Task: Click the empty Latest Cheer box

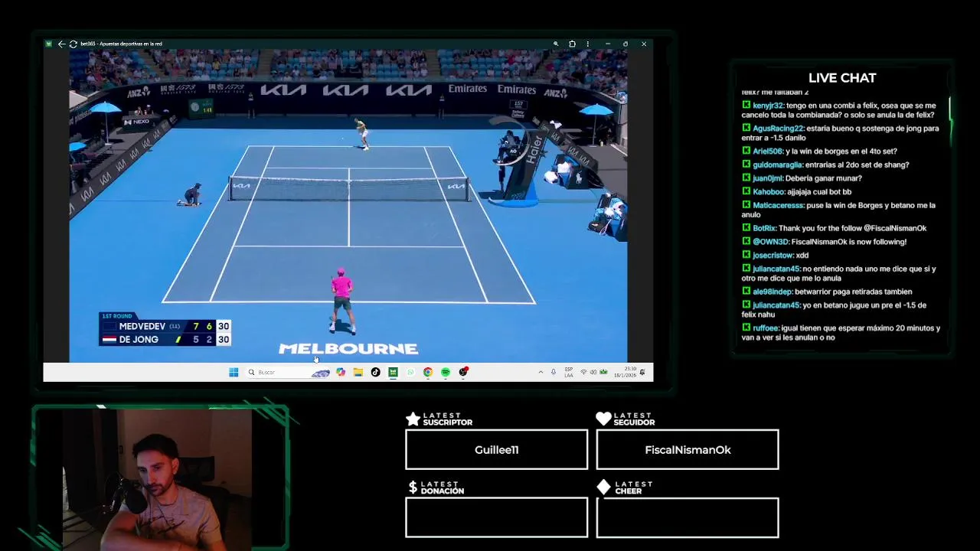Action: click(688, 517)
